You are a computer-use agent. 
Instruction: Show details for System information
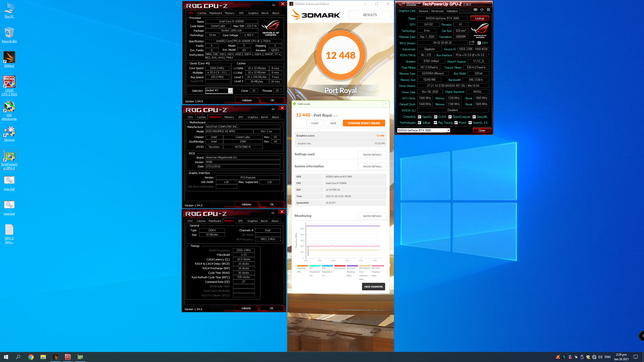pos(372,166)
